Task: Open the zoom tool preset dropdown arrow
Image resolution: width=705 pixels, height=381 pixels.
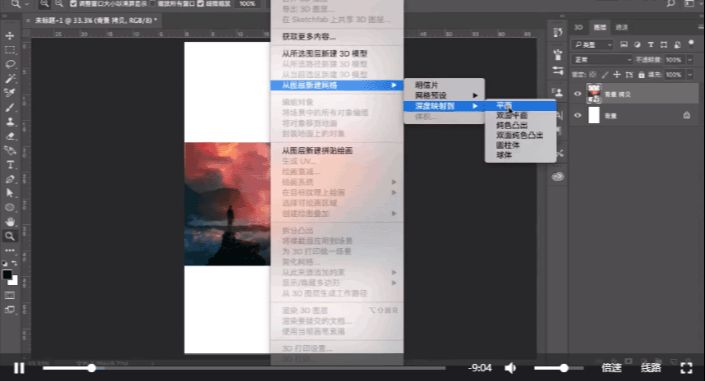Action: [27, 4]
